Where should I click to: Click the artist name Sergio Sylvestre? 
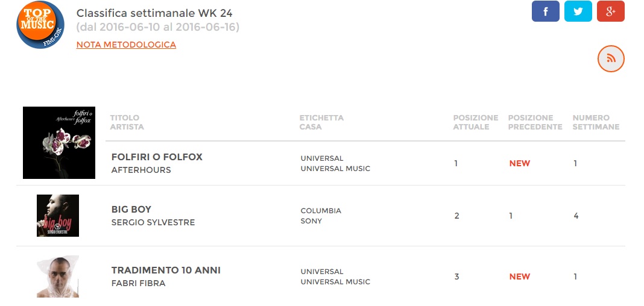(153, 222)
